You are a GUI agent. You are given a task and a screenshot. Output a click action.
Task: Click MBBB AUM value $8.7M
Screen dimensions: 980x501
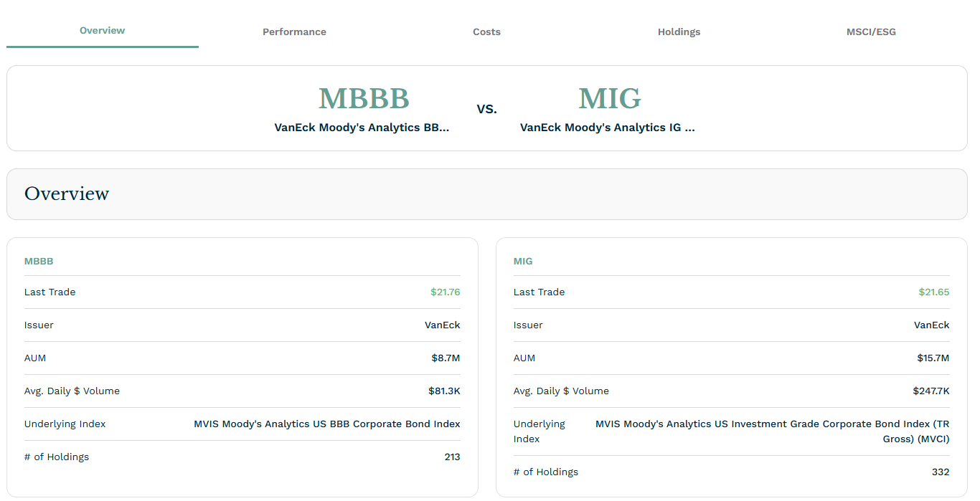tap(446, 358)
